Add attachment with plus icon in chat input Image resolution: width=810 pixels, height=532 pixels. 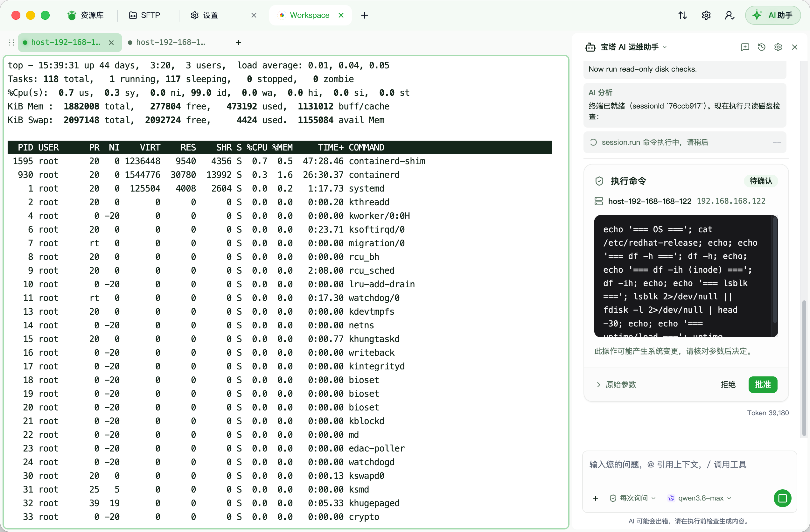(596, 498)
